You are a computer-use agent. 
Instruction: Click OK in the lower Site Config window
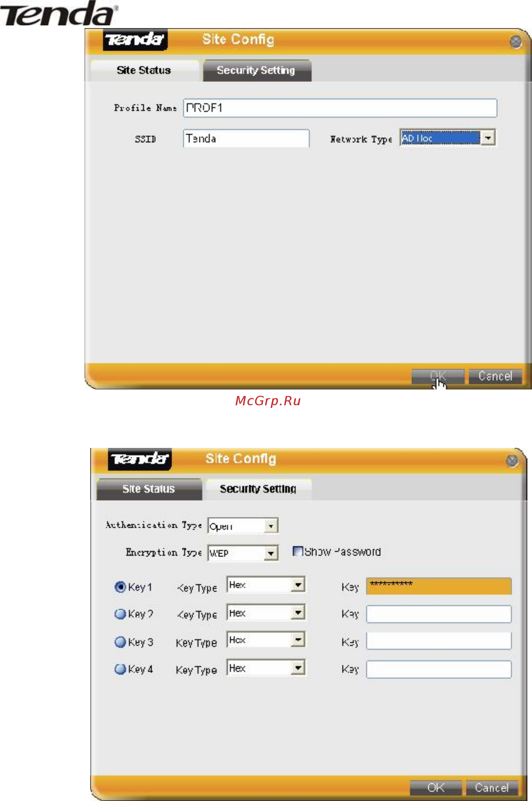436,787
